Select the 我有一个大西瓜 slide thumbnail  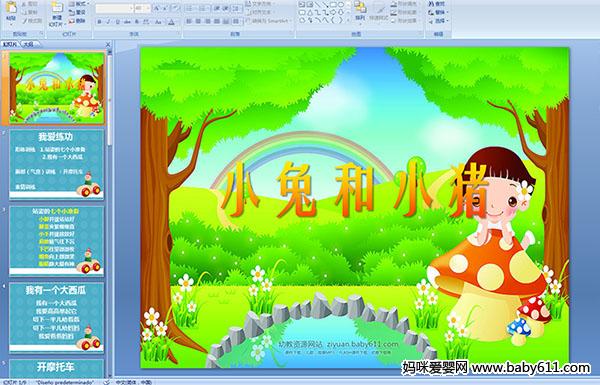[x=56, y=317]
